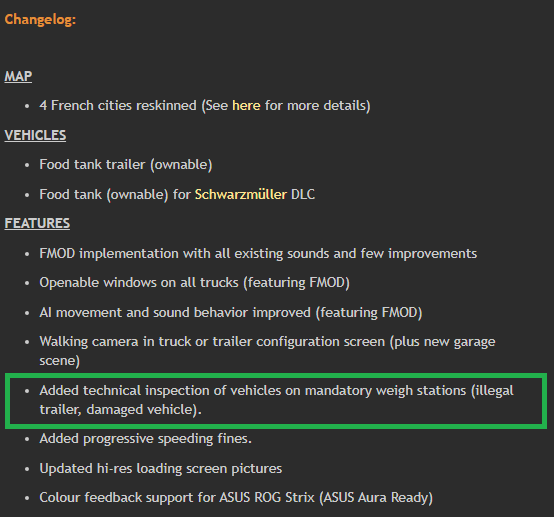Click the Walking camera entry
Screen dimensions: 554x517
tap(267, 351)
